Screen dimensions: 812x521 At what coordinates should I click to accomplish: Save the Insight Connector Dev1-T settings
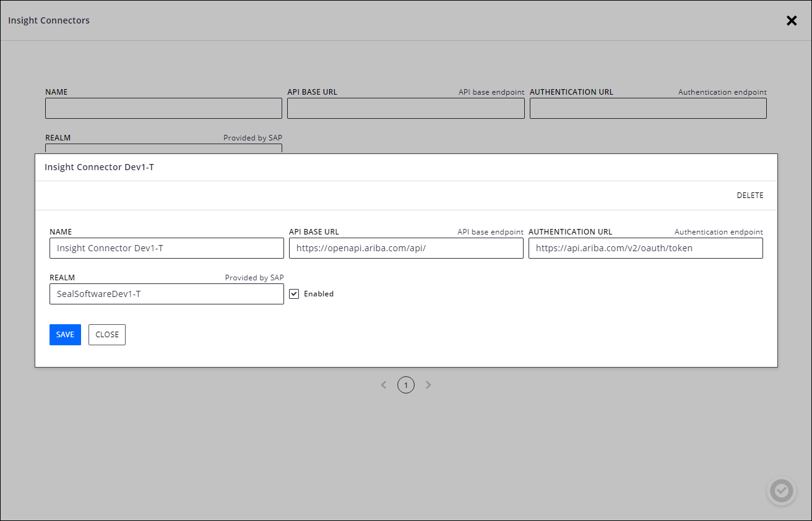(x=65, y=334)
